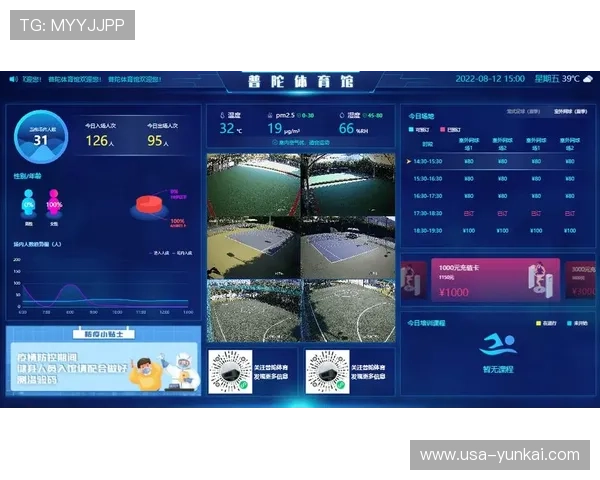This screenshot has height=480, width=600.
Task: Click the swimmer no-course icon
Action: click(x=497, y=344)
